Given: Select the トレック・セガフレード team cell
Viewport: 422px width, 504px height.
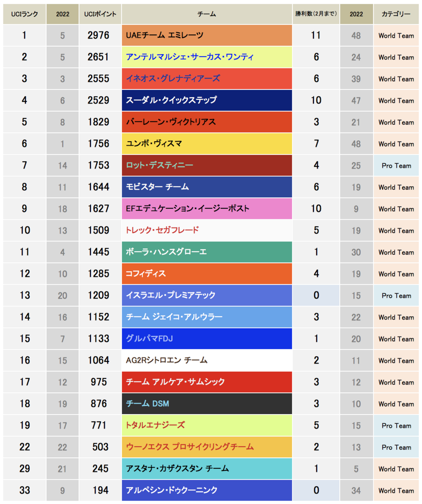Looking at the screenshot, I should (207, 230).
